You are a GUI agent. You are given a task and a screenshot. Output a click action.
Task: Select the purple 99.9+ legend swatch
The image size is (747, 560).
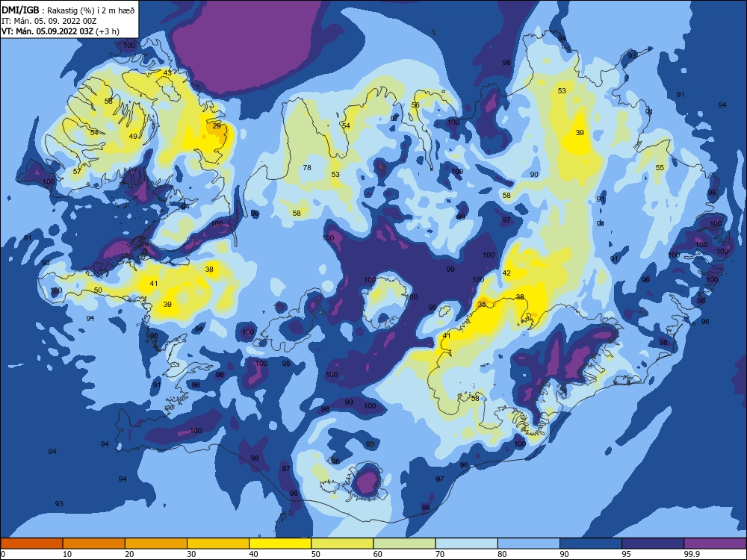[715, 544]
